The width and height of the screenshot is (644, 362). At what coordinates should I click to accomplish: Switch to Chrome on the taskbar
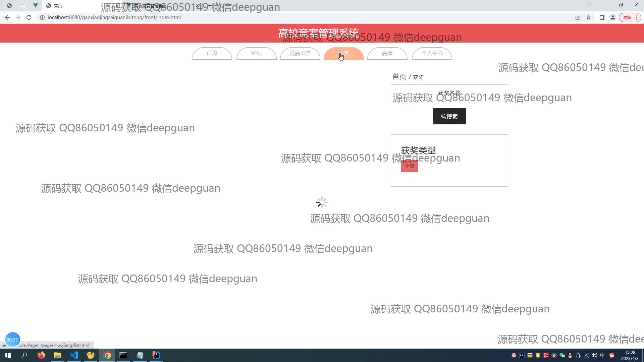(x=107, y=355)
